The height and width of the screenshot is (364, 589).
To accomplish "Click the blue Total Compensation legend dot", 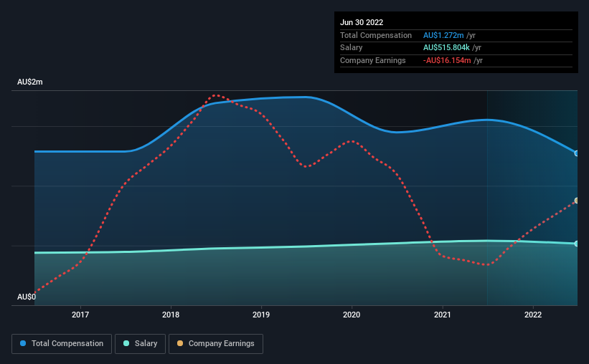I will (x=23, y=343).
